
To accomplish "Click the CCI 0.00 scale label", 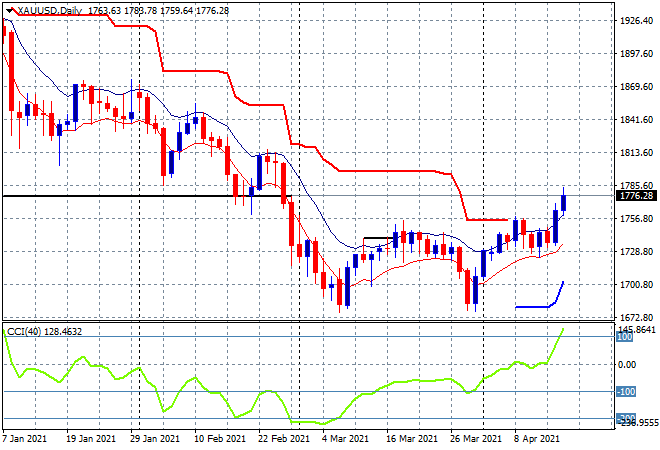I will coord(626,365).
